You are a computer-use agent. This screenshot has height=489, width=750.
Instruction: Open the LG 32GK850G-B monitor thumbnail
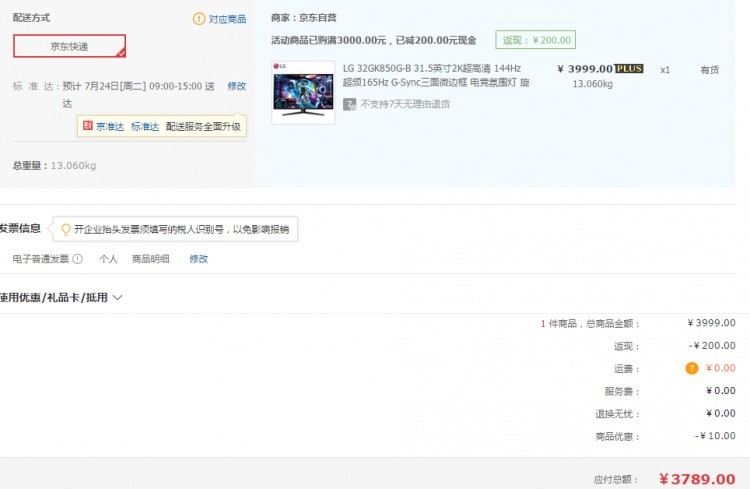coord(303,91)
